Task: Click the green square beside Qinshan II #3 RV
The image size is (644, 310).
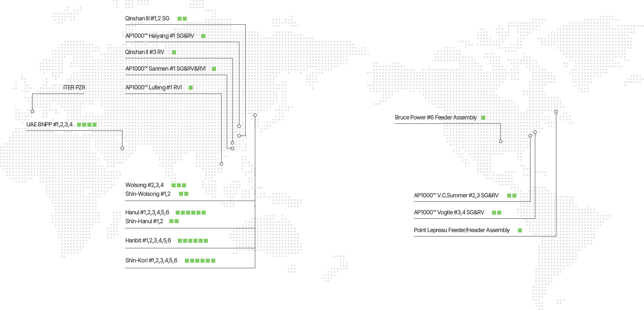Action: click(x=174, y=52)
